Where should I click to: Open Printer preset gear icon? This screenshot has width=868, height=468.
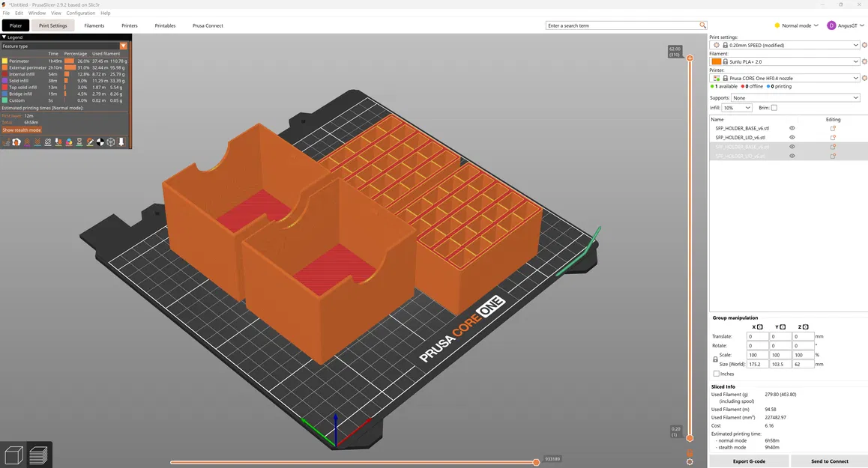coord(864,78)
